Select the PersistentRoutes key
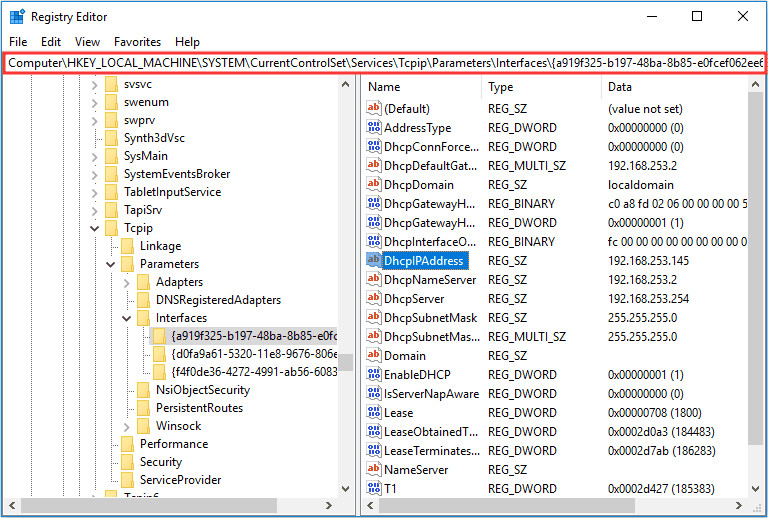The width and height of the screenshot is (768, 518). tap(199, 408)
